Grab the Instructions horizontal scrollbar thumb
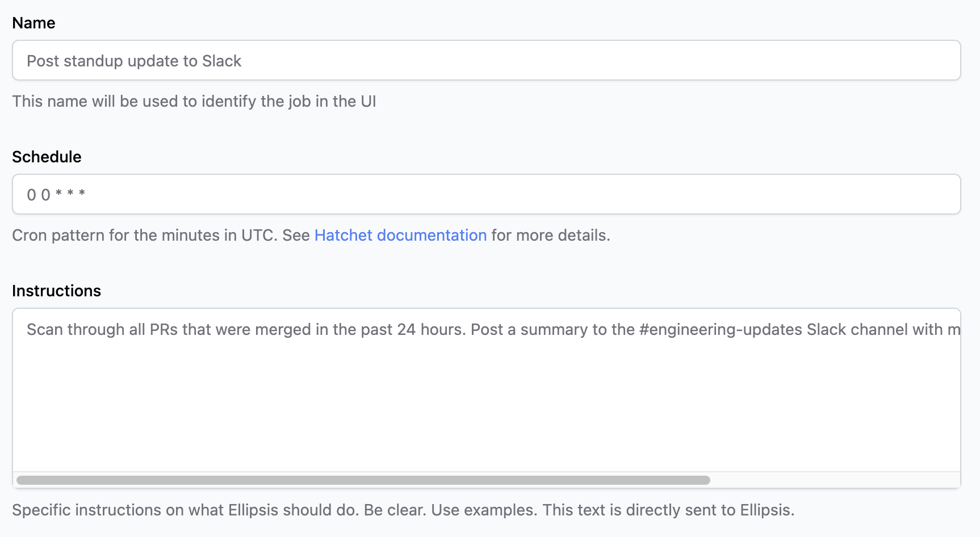980x537 pixels. click(363, 480)
